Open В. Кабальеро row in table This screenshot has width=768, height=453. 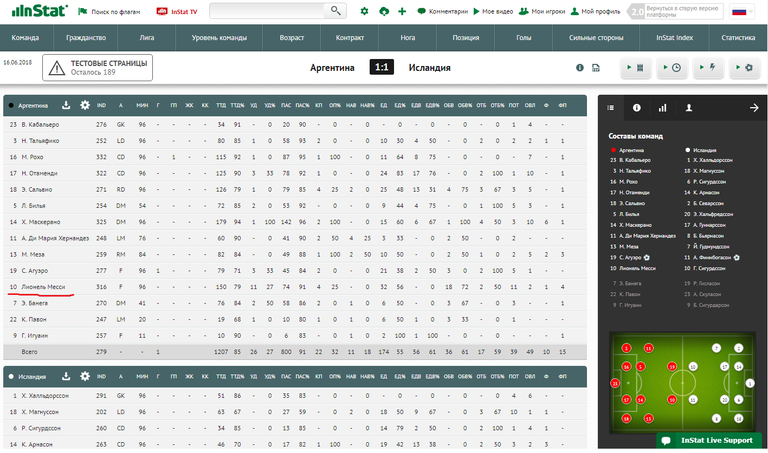tap(295, 124)
